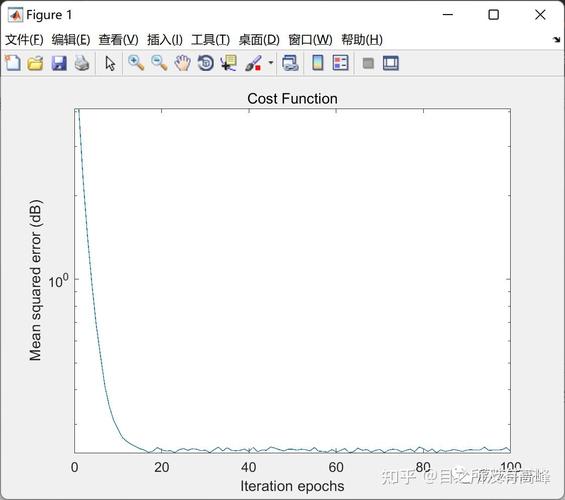Toggle the Data Cursor tool

(x=229, y=63)
